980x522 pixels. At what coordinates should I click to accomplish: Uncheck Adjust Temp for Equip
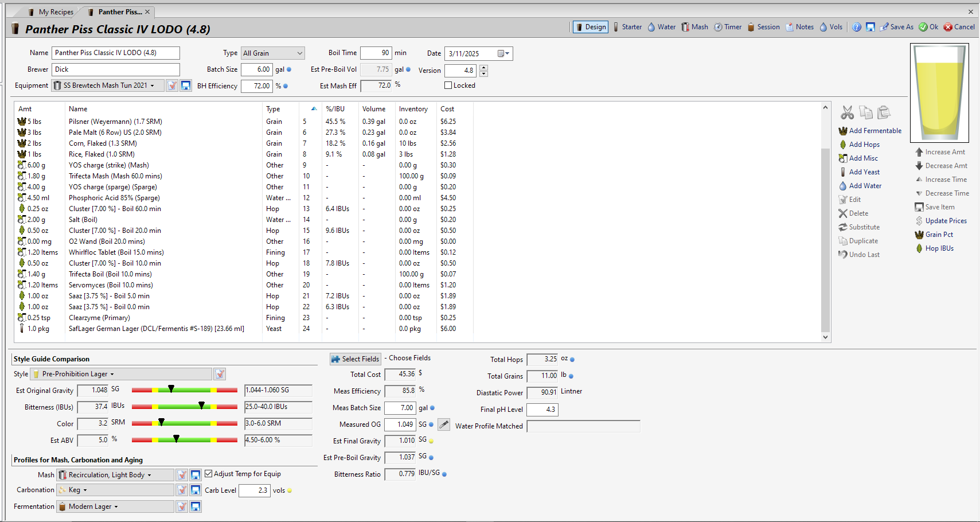tap(209, 474)
